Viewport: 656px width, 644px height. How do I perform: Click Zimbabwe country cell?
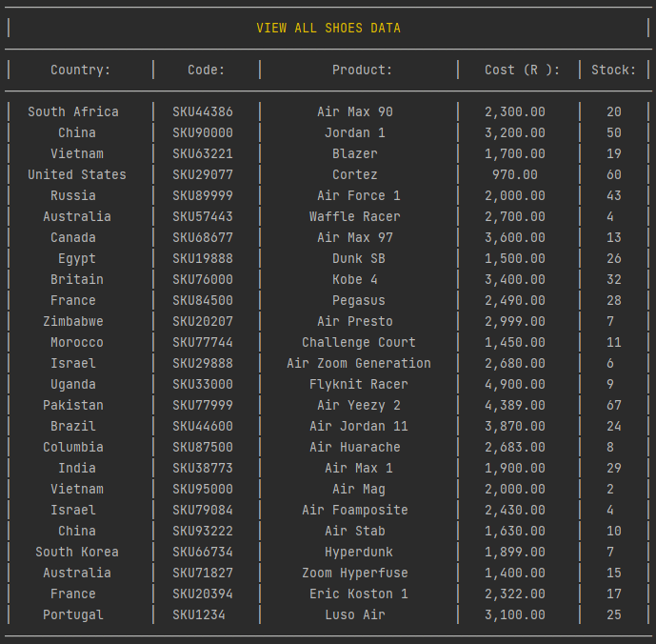pos(73,321)
